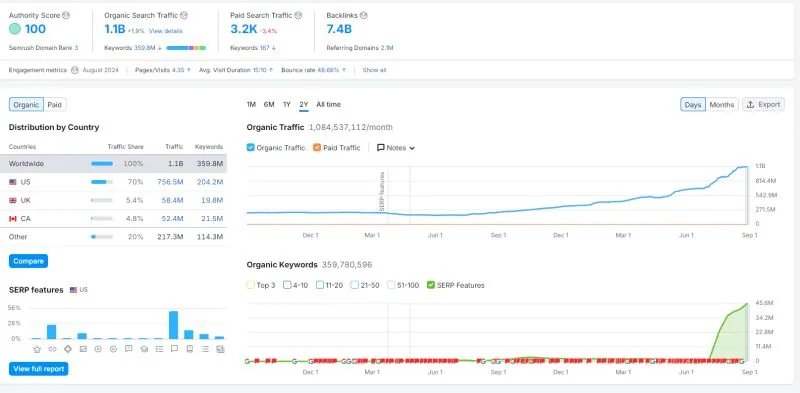Image resolution: width=800 pixels, height=393 pixels.
Task: Click the last image-pack SERP feature icon
Action: click(220, 349)
